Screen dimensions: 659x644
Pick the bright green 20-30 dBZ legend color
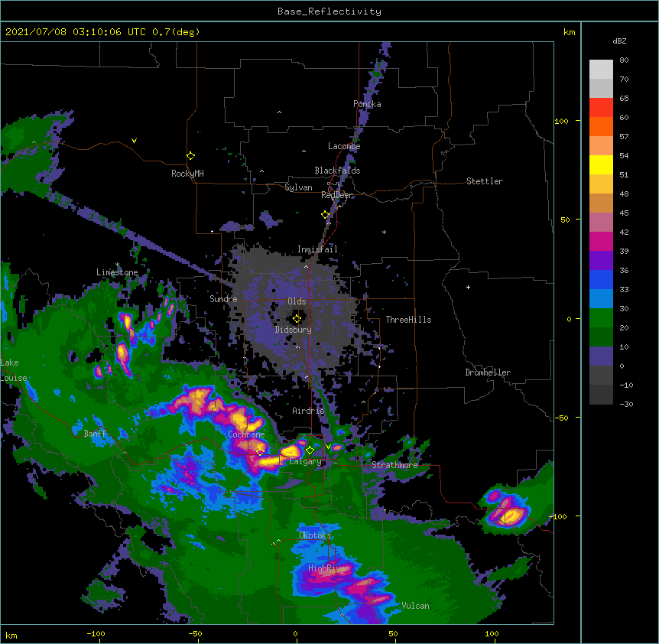click(601, 318)
